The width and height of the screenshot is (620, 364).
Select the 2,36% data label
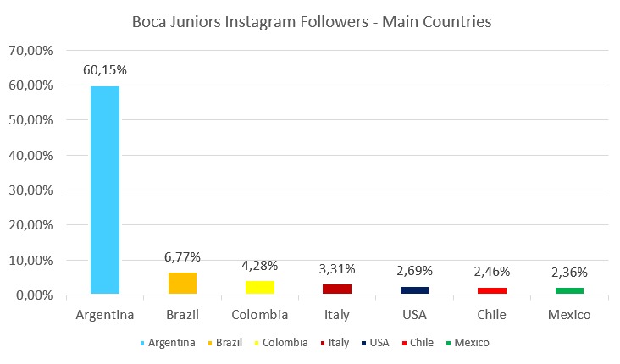[569, 272]
